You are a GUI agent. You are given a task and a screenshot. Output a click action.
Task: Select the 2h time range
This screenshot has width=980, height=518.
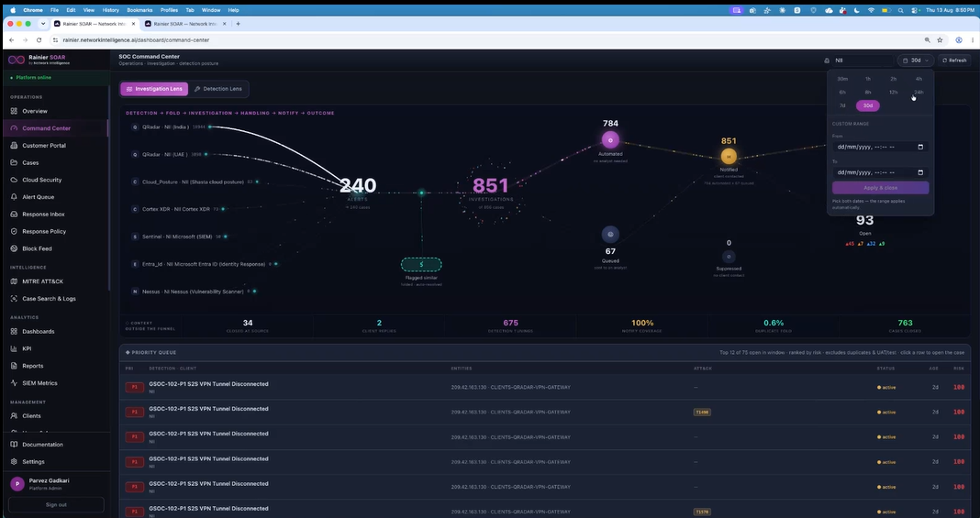click(893, 79)
